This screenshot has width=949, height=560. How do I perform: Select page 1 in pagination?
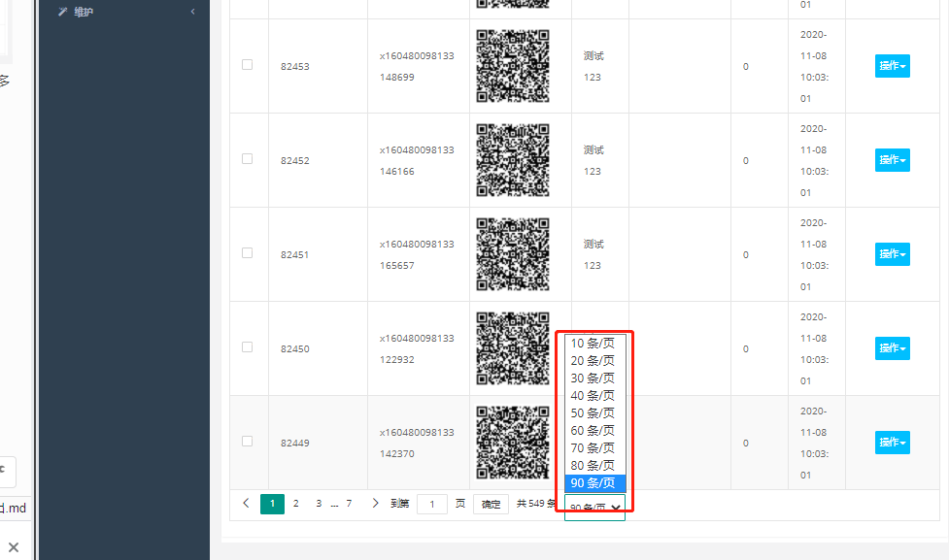(x=272, y=504)
